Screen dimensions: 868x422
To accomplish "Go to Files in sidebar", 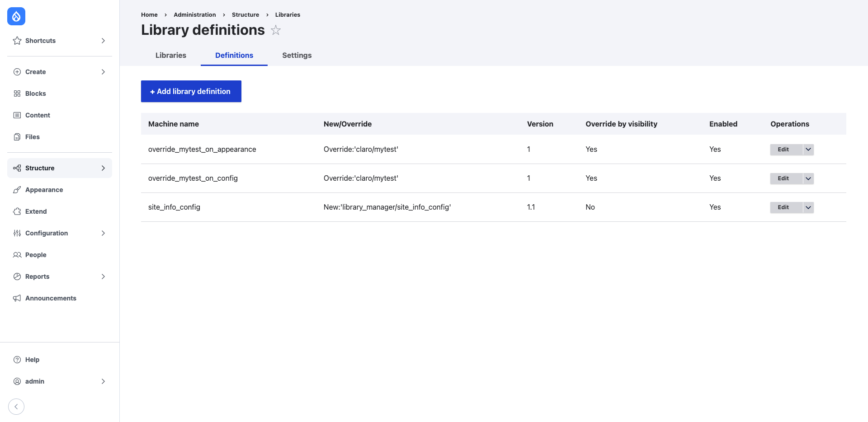I will (x=32, y=137).
